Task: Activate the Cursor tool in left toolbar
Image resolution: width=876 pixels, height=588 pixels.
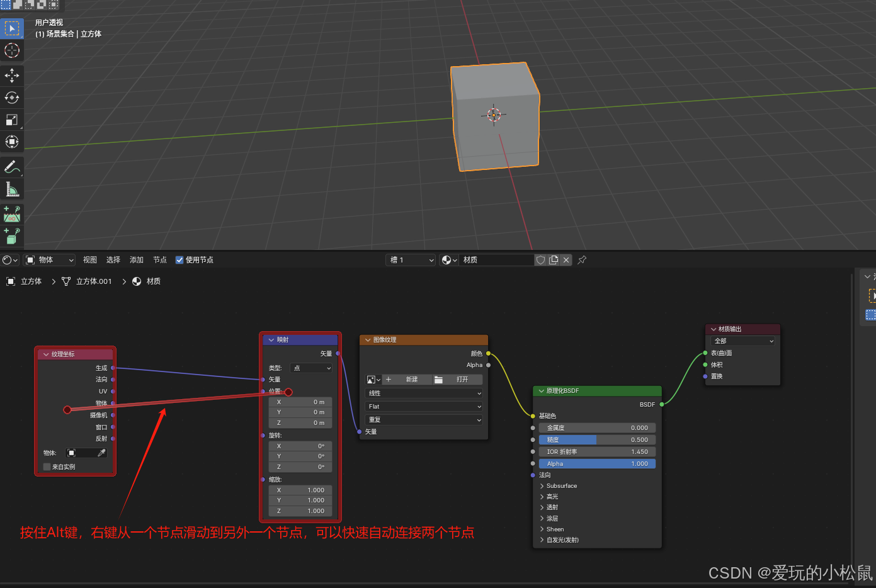Action: point(12,50)
